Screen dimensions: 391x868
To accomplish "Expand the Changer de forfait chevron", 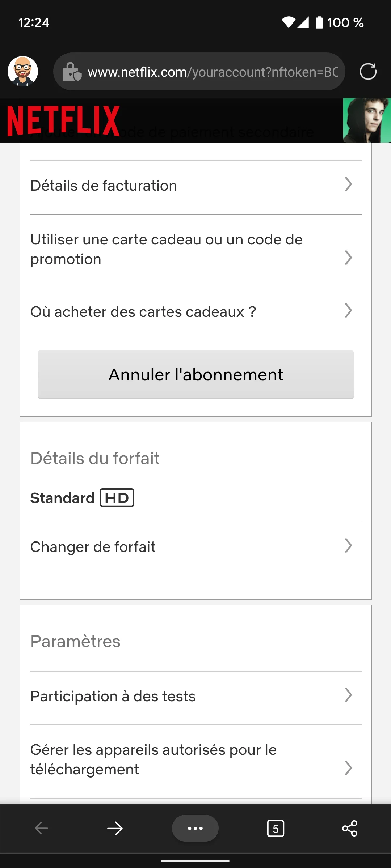I will [348, 546].
